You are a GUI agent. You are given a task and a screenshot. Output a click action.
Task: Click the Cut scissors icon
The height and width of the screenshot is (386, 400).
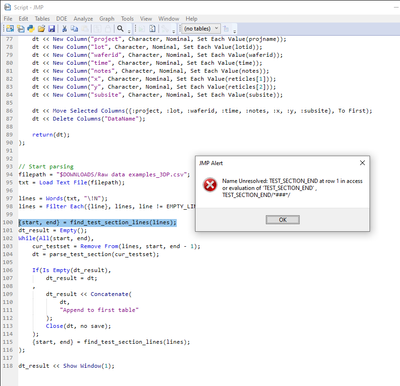(65, 29)
